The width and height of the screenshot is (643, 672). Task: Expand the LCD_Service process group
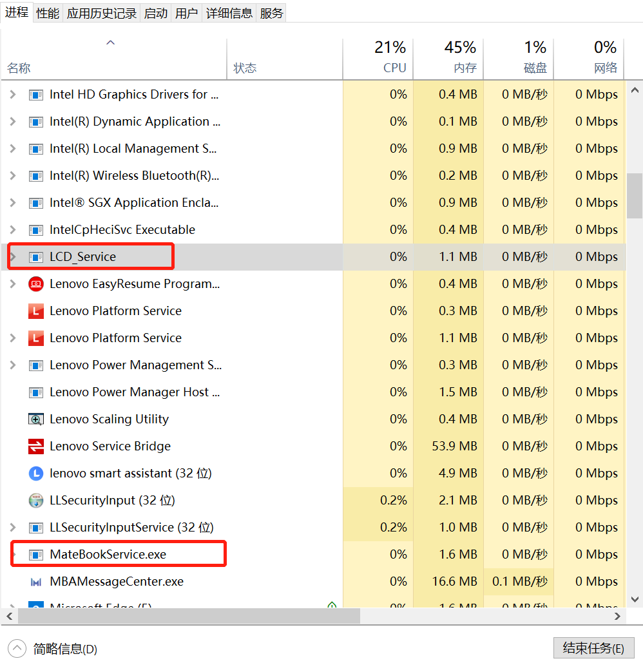click(13, 256)
